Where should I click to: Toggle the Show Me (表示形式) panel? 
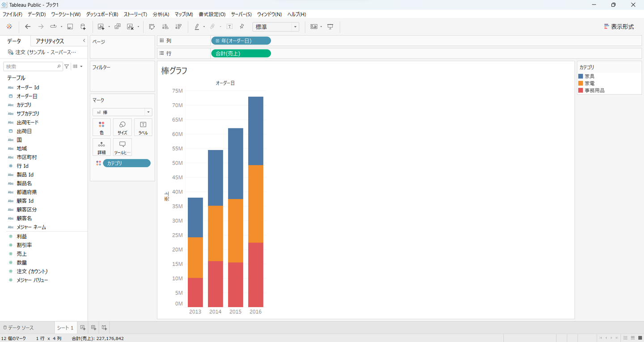pos(619,27)
